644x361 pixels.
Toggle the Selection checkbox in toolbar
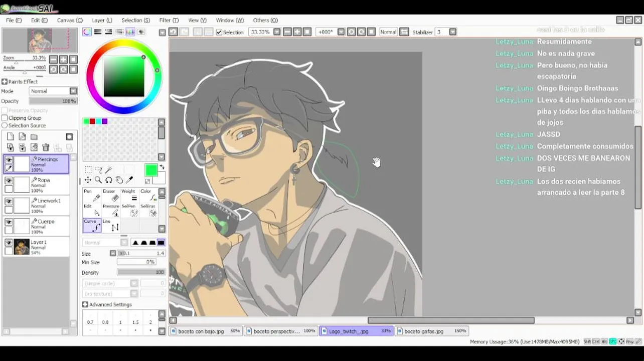pos(219,32)
